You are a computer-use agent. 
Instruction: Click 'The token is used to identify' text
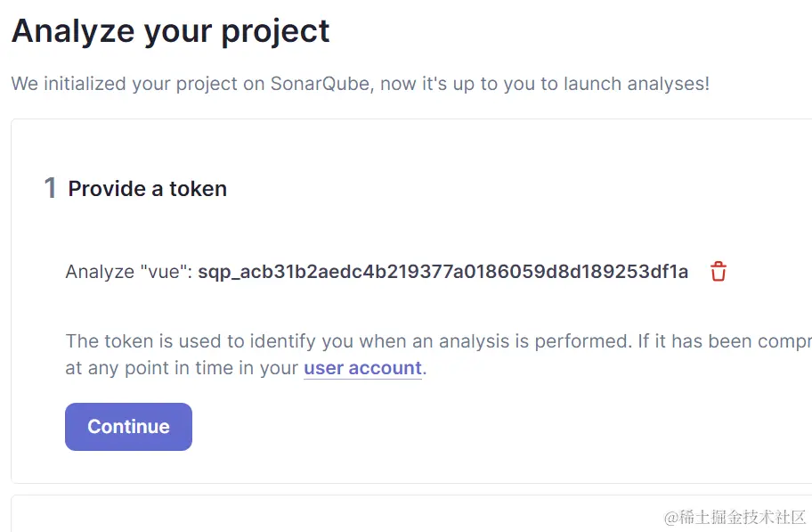[x=223, y=341]
